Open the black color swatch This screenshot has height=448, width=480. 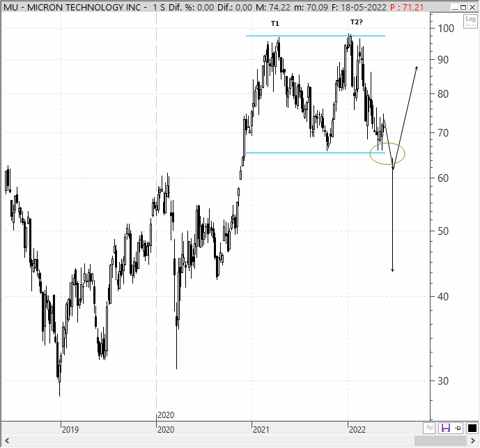(x=472, y=428)
